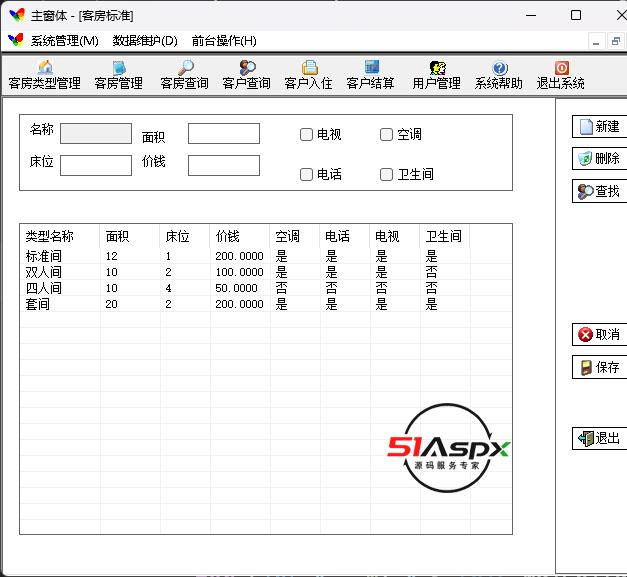
Task: Click the 电话 column header
Action: click(x=345, y=236)
